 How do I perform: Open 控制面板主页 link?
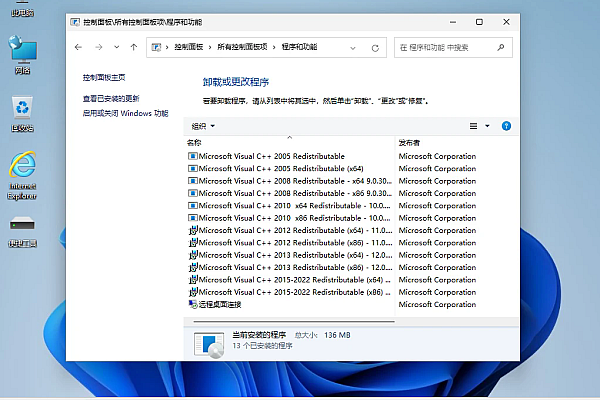104,77
